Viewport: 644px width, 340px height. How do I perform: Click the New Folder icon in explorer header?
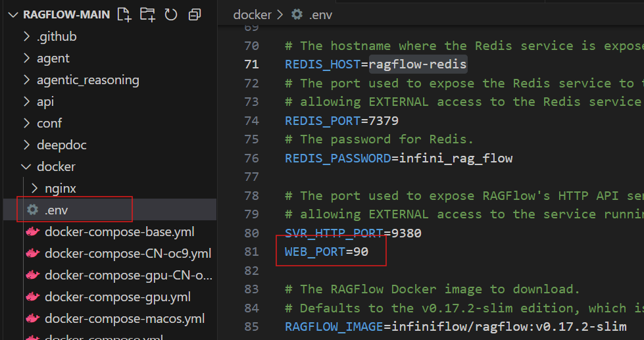pos(148,14)
